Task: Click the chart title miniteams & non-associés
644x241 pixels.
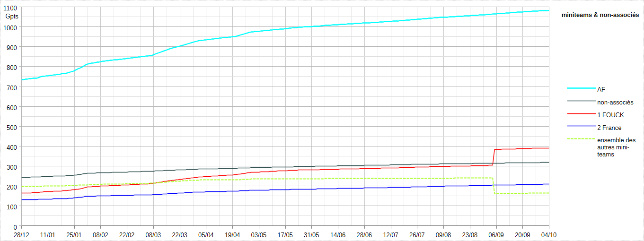Action: pos(600,15)
